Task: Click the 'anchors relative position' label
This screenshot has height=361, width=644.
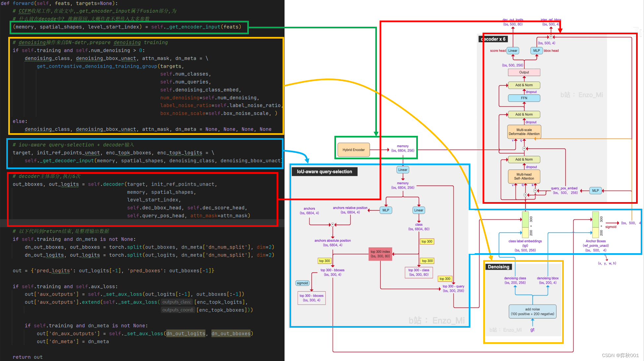Action: click(350, 208)
